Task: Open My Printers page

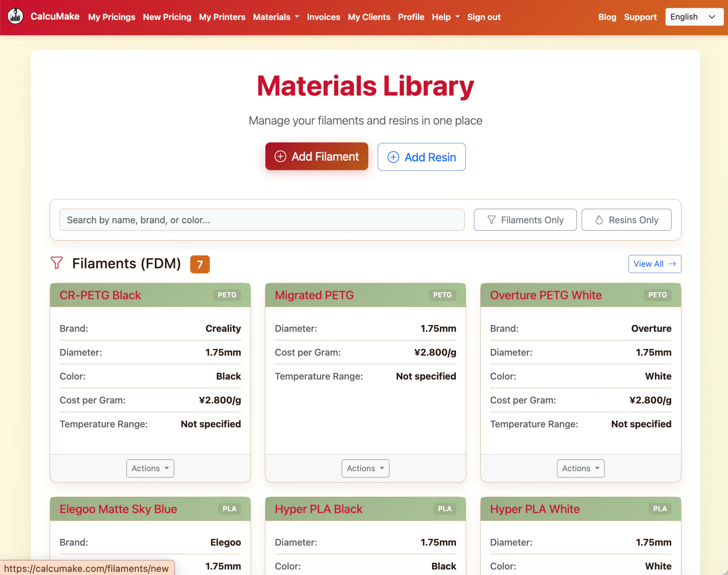Action: point(222,17)
